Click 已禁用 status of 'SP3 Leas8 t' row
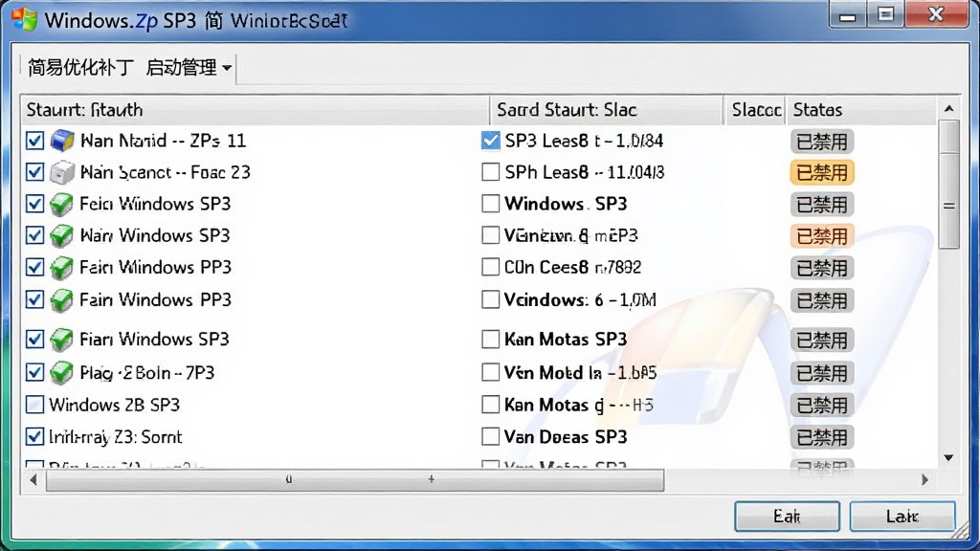The height and width of the screenshot is (551, 980). 822,142
